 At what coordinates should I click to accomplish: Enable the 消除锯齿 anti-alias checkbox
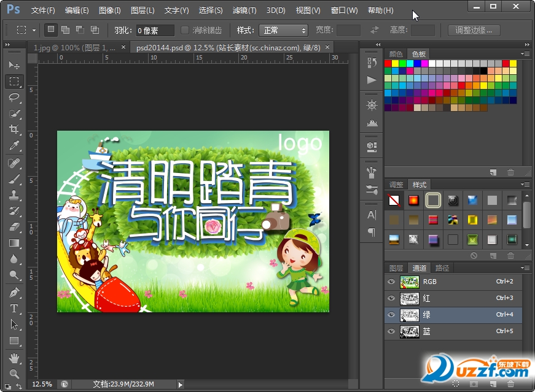185,30
